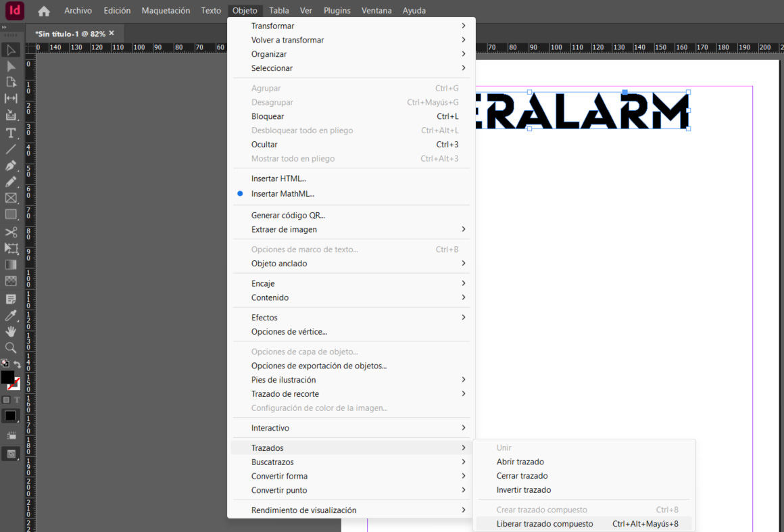Click the Home icon
Viewport: 784px width, 532px height.
[x=44, y=11]
